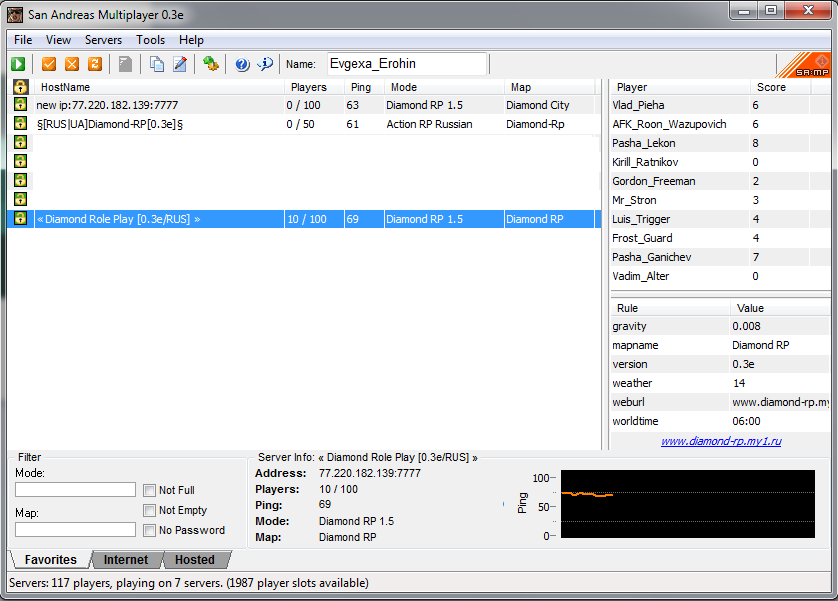Switch to the Favorites tab
The image size is (838, 601).
pyautogui.click(x=51, y=559)
